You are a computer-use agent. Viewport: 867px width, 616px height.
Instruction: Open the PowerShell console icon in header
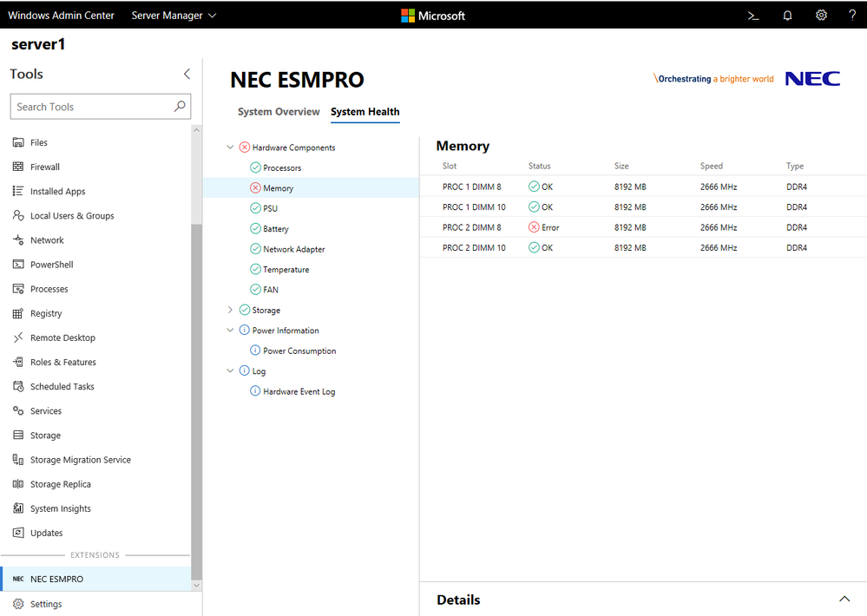coord(753,16)
